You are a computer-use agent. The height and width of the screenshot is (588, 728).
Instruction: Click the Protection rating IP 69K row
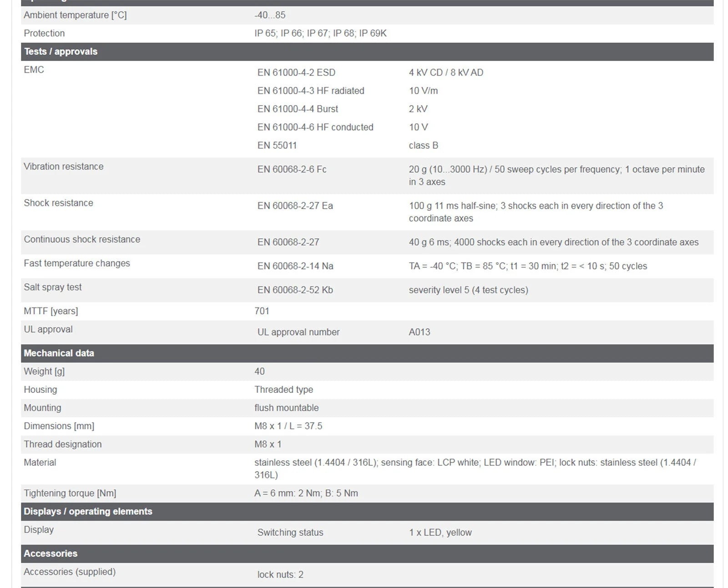367,33
